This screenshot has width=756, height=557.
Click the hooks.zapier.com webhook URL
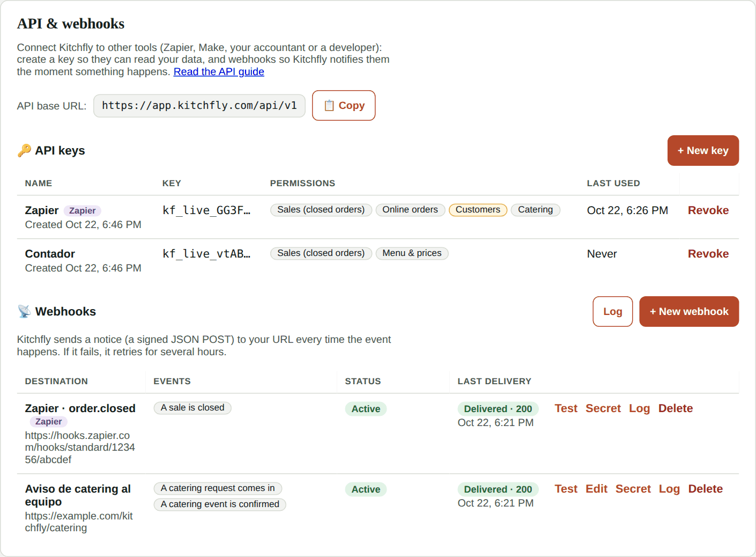[80, 448]
